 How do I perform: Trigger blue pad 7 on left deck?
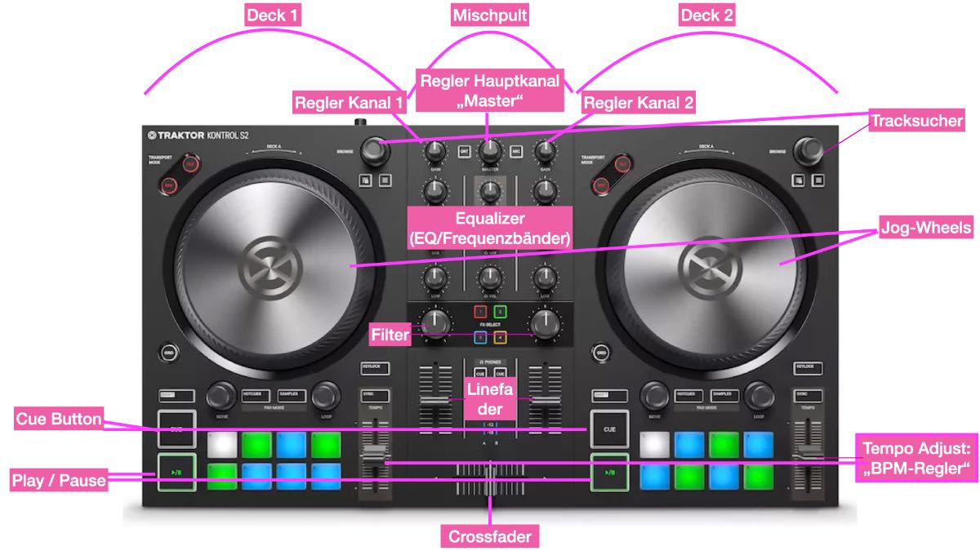click(291, 476)
